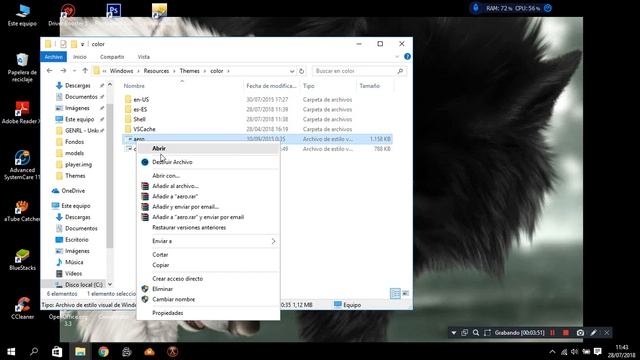Switch to large icons view layout
The width and height of the screenshot is (640, 360).
point(405,293)
